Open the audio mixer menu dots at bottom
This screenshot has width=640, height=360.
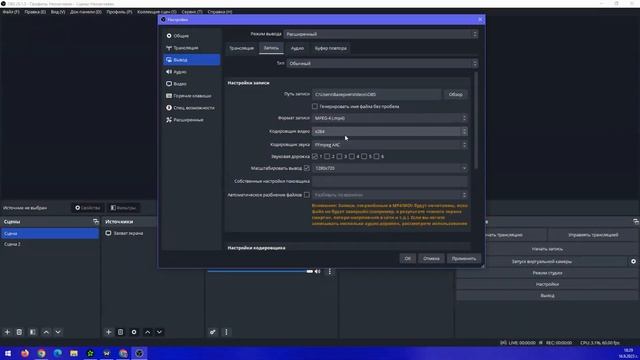pyautogui.click(x=226, y=332)
